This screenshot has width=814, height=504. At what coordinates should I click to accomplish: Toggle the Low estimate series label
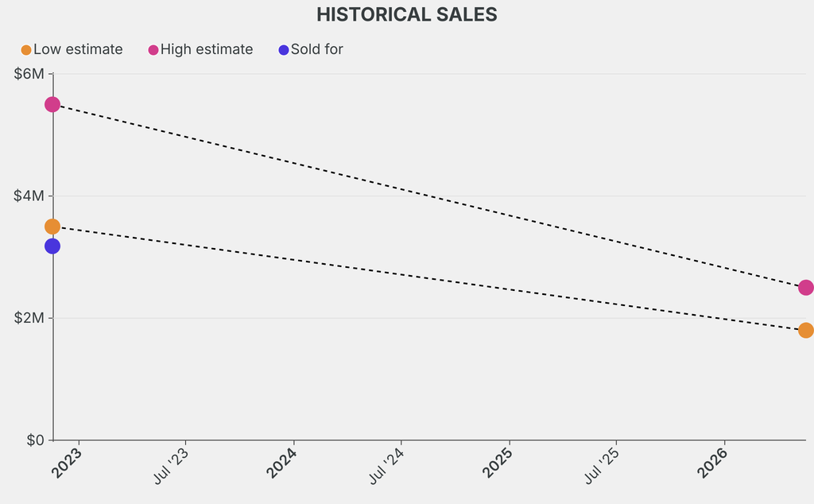pos(78,49)
